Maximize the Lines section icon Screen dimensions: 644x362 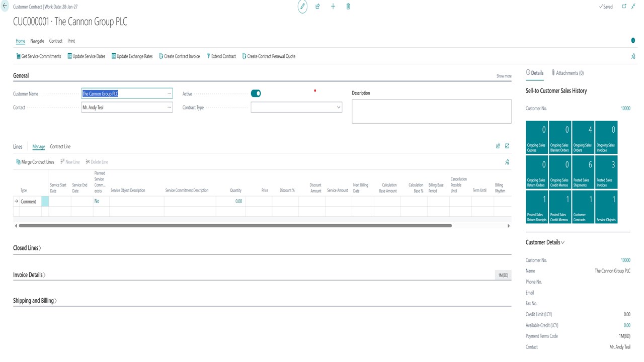pos(507,146)
